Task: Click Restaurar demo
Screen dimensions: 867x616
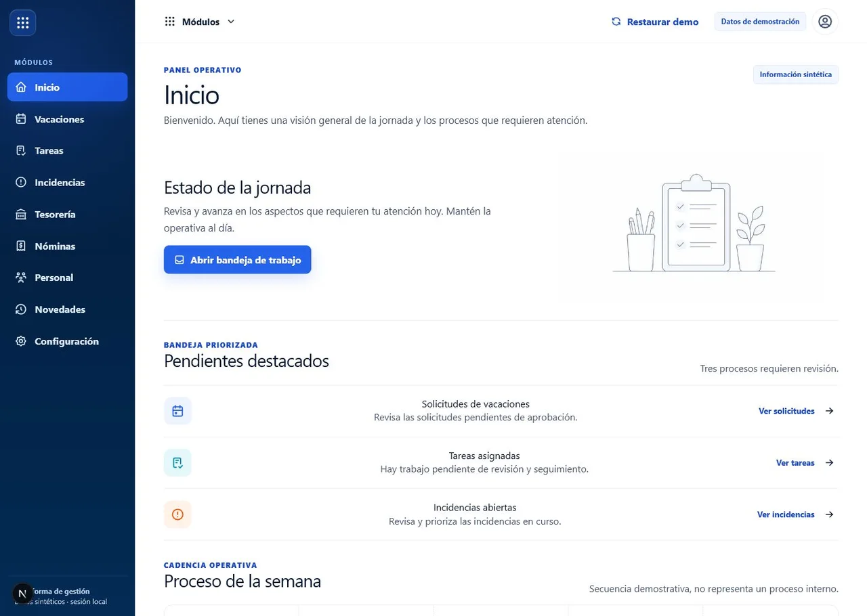Action: 655,22
